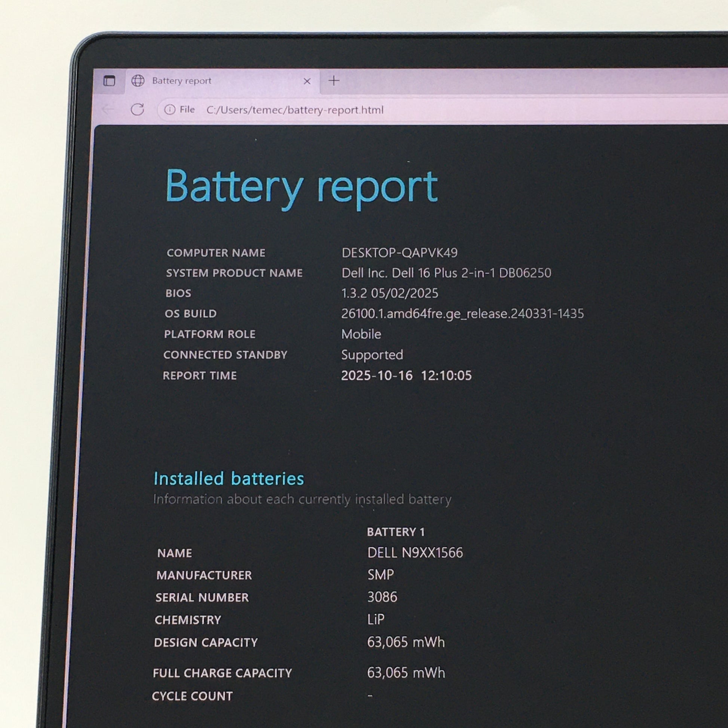The image size is (728, 728).
Task: Click the DESKTOP-QAPVK49 computer name value
Action: point(400,253)
